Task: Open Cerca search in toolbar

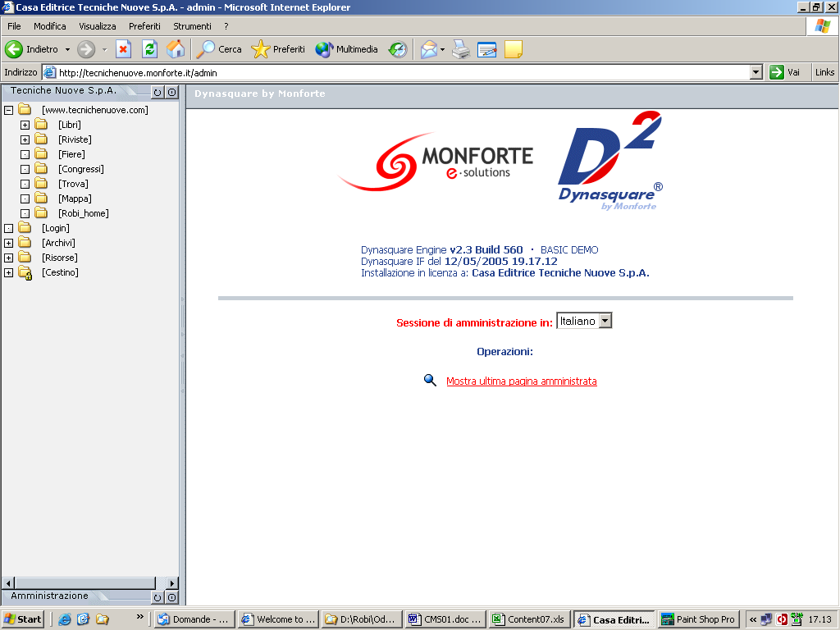Action: (219, 49)
